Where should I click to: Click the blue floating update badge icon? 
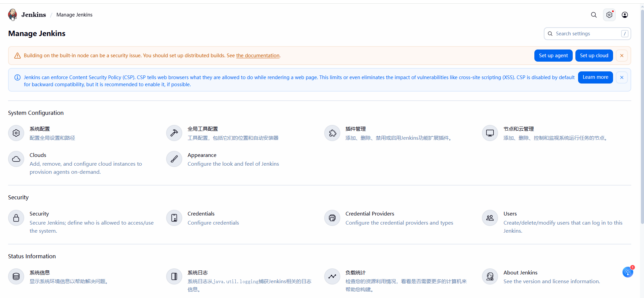[628, 272]
